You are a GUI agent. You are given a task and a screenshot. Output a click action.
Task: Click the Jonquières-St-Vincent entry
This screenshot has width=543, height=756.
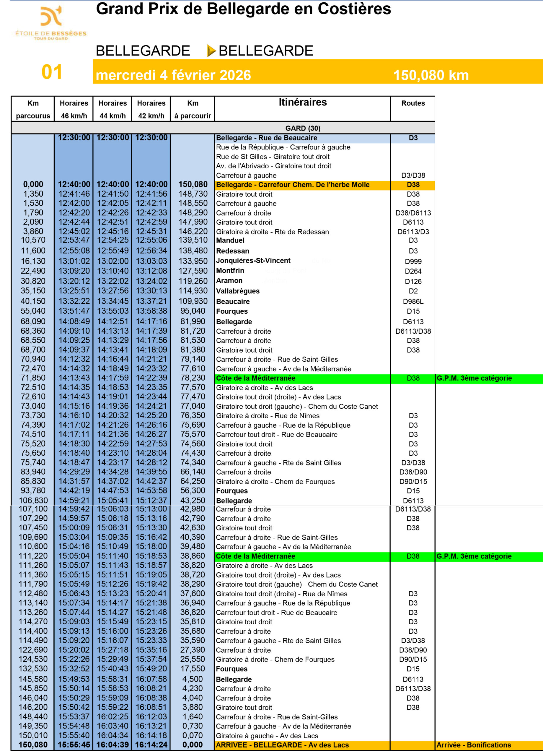point(253,261)
